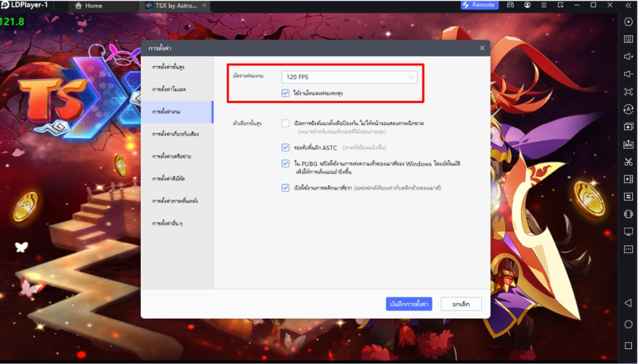Screen dimensions: 638x364
Task: Open การตั้งค่าเกี่ยวกับเสียง settings section
Action: (177, 134)
